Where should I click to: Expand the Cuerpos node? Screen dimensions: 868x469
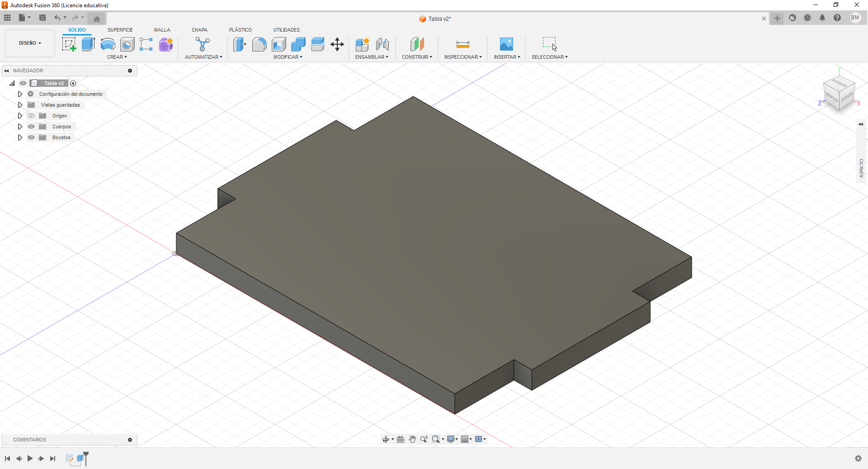click(x=20, y=127)
